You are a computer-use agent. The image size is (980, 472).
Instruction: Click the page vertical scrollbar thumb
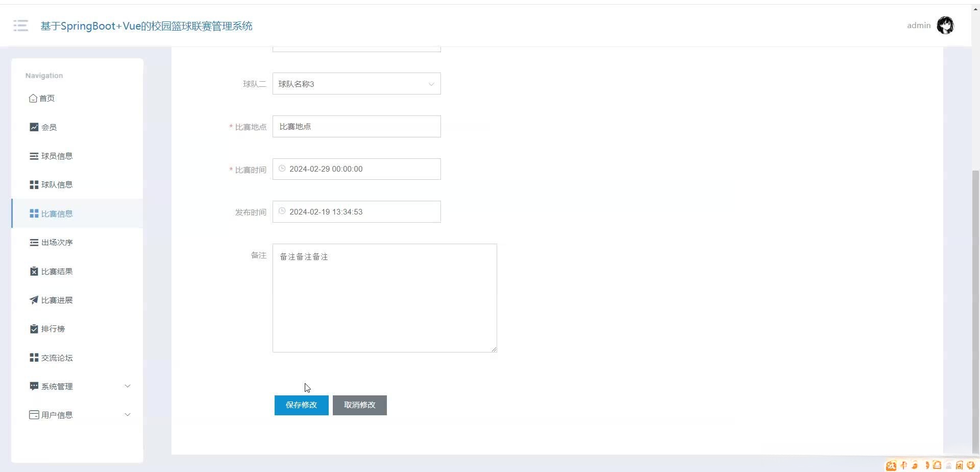tap(976, 312)
